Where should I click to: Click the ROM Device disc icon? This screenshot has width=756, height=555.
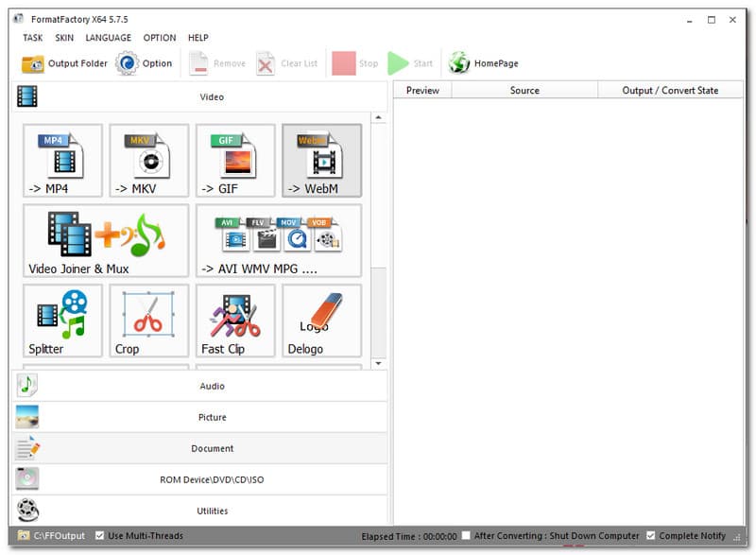click(27, 478)
